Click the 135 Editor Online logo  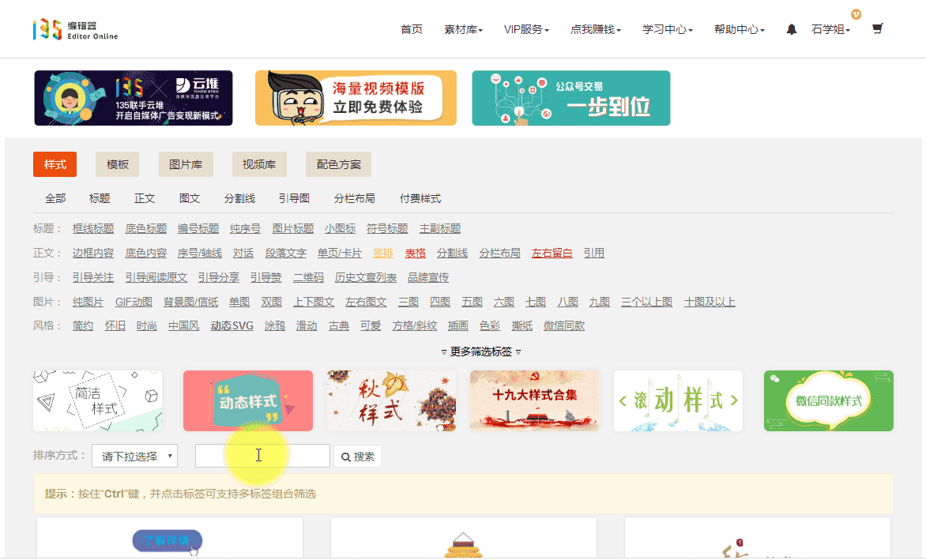[x=76, y=29]
